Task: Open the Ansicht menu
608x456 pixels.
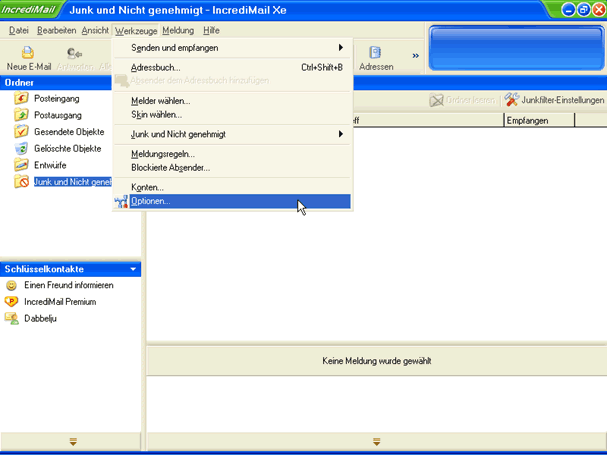Action: [95, 30]
